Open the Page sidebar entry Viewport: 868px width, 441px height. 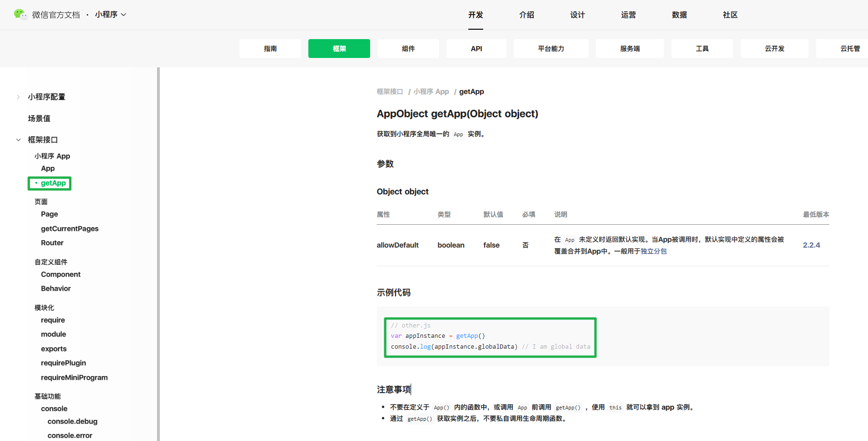[x=50, y=214]
